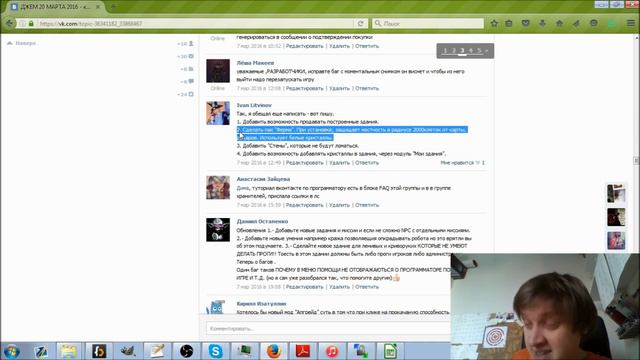
Task: Click Ответить under the topmost comment
Action: point(367,46)
